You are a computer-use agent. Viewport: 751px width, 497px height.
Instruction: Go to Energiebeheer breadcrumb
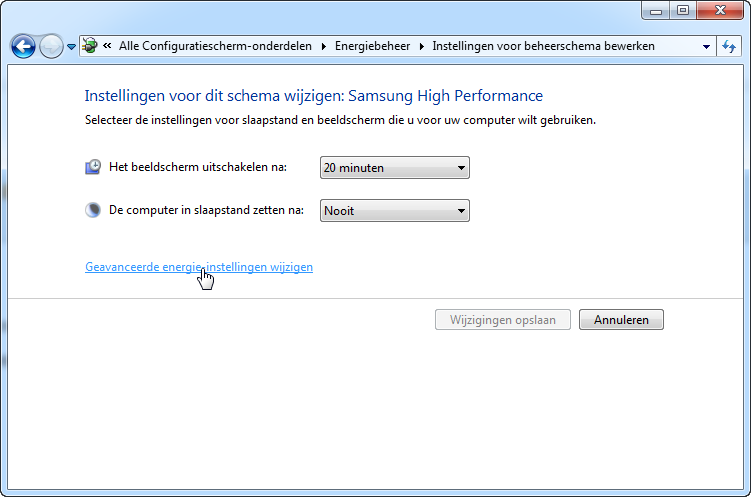(x=372, y=46)
